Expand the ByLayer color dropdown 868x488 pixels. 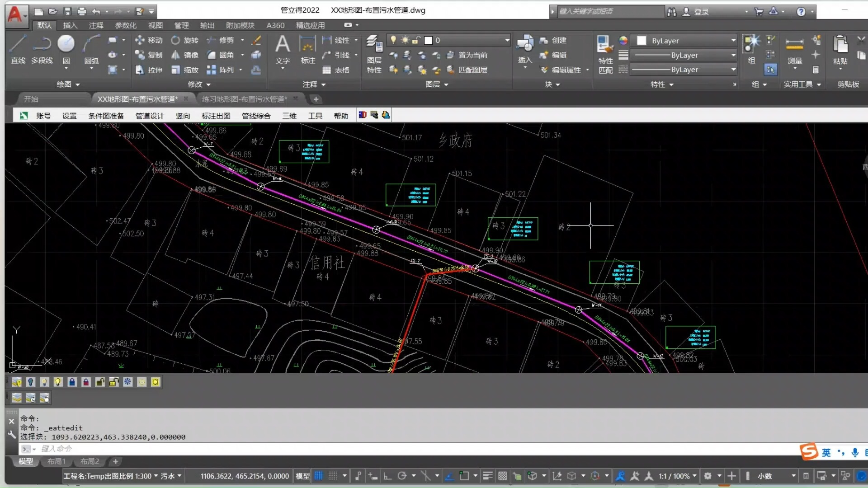(x=733, y=41)
